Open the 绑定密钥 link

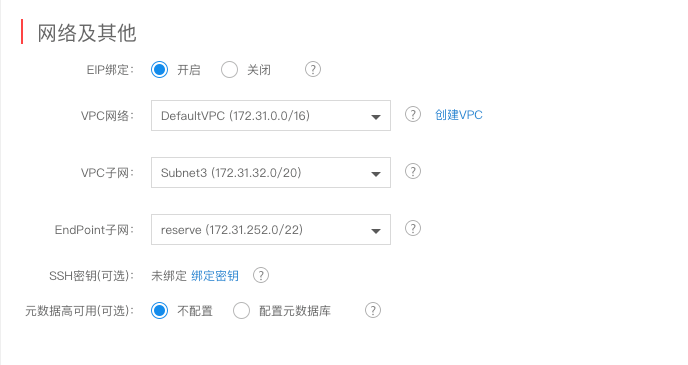click(215, 276)
